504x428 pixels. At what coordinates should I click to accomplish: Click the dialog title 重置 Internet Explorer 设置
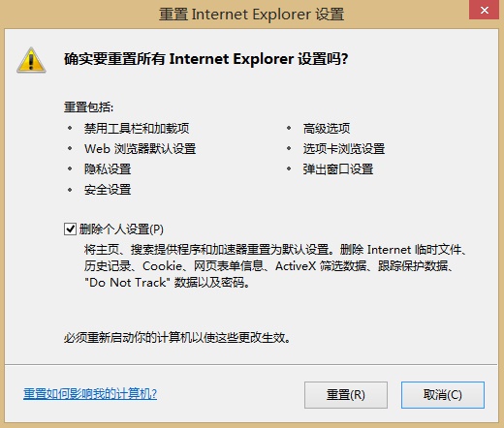[252, 15]
